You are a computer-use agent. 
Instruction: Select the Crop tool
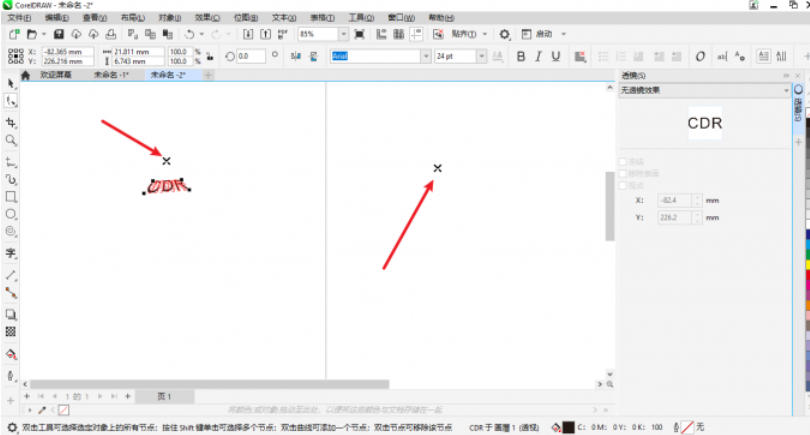[x=11, y=122]
